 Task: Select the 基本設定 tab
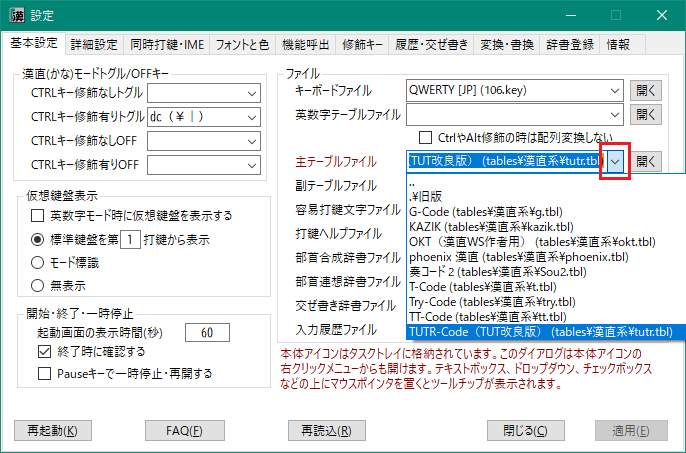coord(34,43)
